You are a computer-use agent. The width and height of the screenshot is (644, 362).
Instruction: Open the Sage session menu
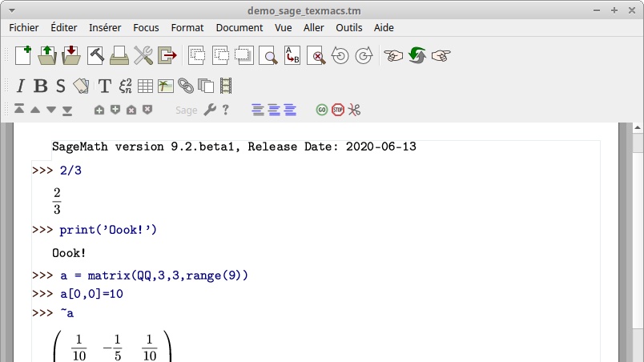(187, 111)
